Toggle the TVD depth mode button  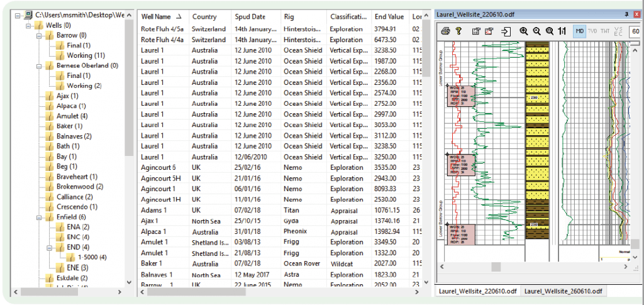click(592, 31)
